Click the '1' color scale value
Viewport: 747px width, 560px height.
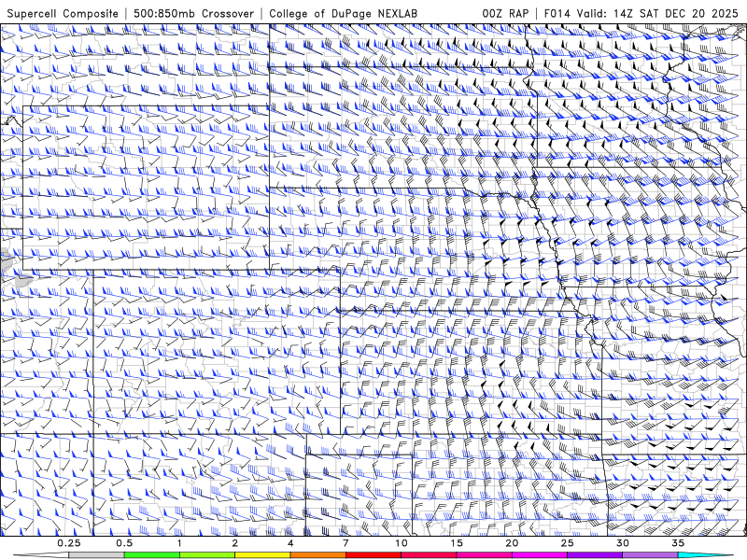coord(179,543)
